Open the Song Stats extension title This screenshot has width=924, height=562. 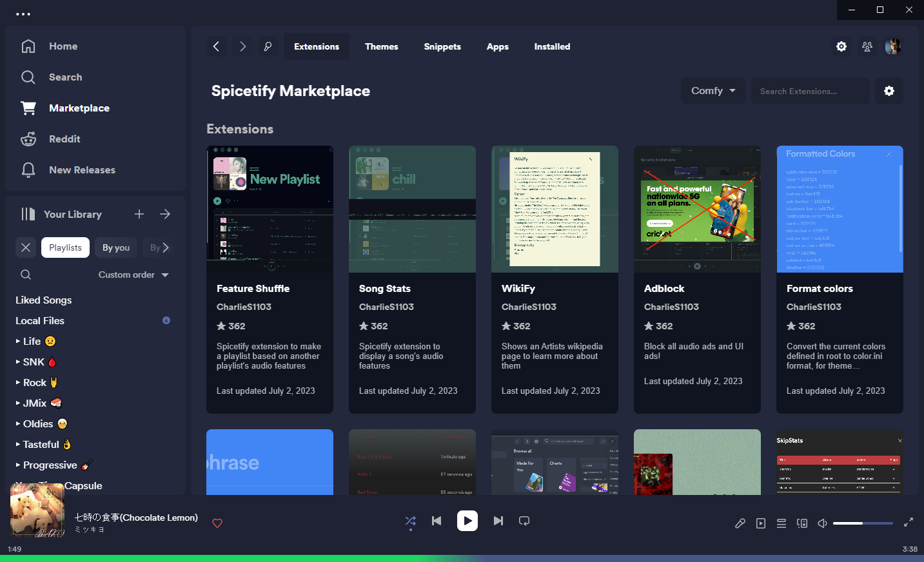[x=385, y=289]
